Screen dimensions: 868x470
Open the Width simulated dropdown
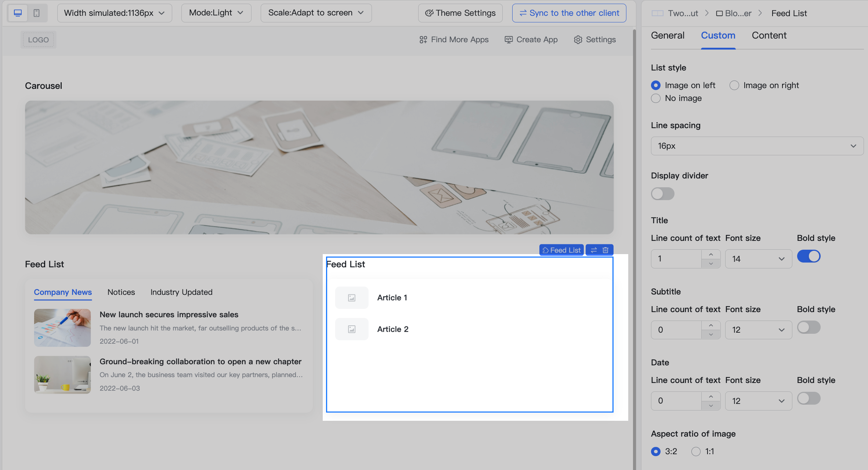114,12
